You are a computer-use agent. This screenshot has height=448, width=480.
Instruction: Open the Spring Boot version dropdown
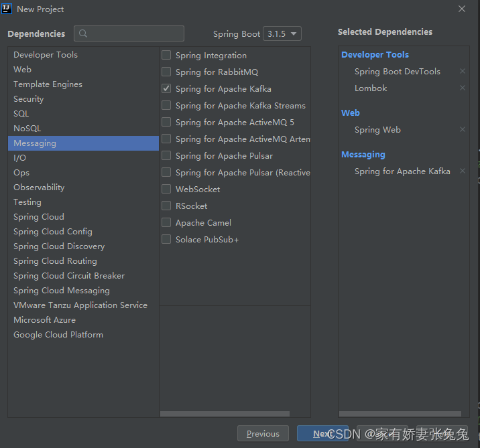click(282, 33)
